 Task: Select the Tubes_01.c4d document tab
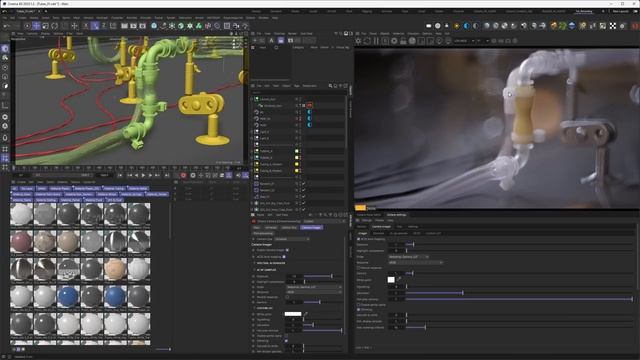point(25,11)
